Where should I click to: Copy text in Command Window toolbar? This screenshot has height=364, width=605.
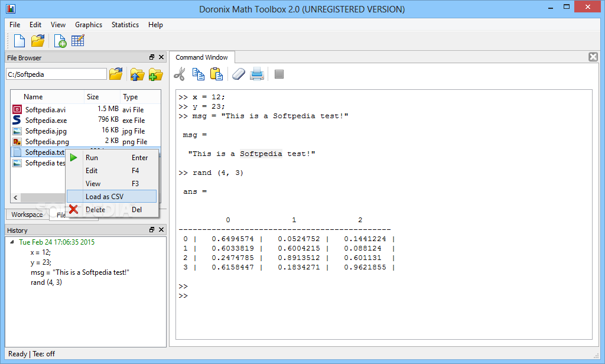199,74
